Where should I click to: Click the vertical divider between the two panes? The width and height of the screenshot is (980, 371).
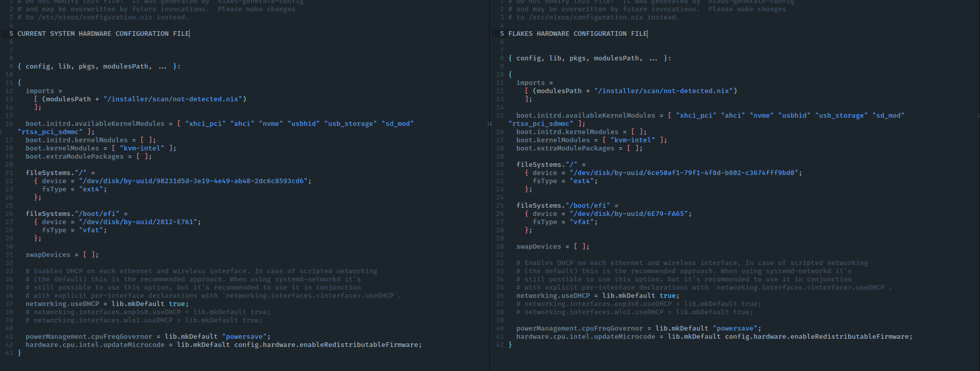coord(489,205)
